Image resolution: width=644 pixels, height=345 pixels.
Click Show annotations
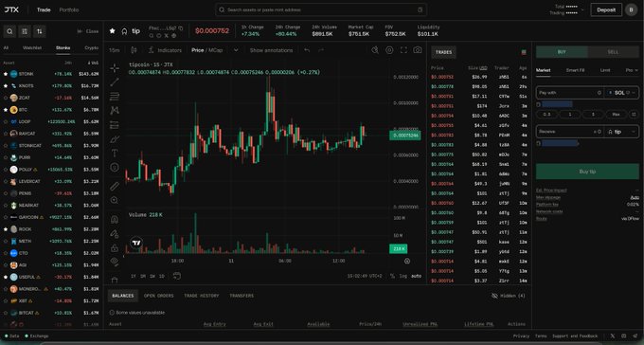[x=271, y=50]
